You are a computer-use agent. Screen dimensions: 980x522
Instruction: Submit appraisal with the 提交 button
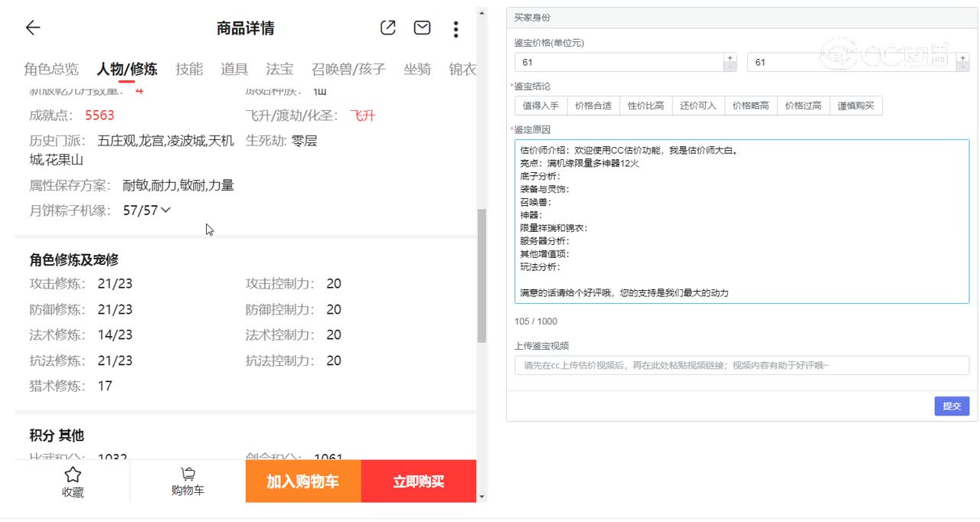pyautogui.click(x=951, y=406)
